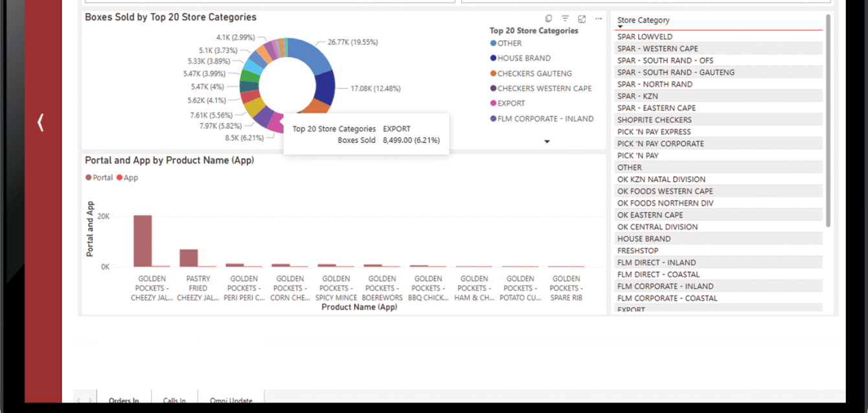
Task: Select OTHER legend color marker
Action: pyautogui.click(x=493, y=43)
